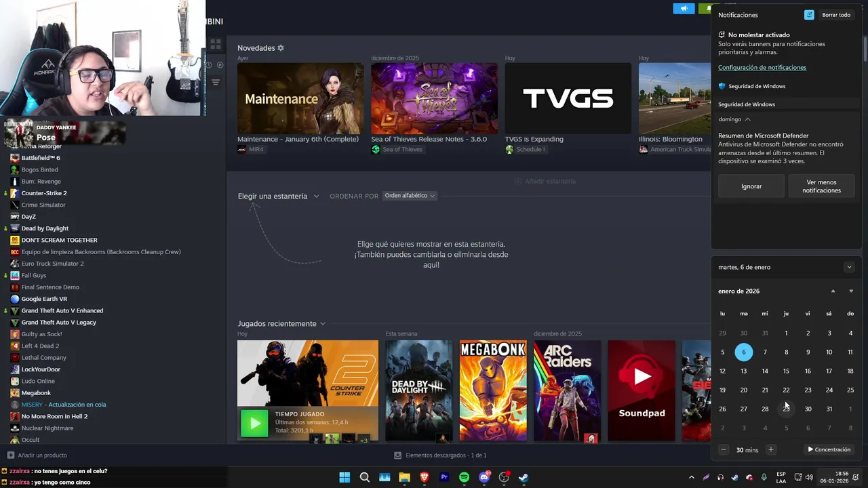Open TVGS is Expanding news card
Viewport: 868px width, 488px height.
pos(568,99)
